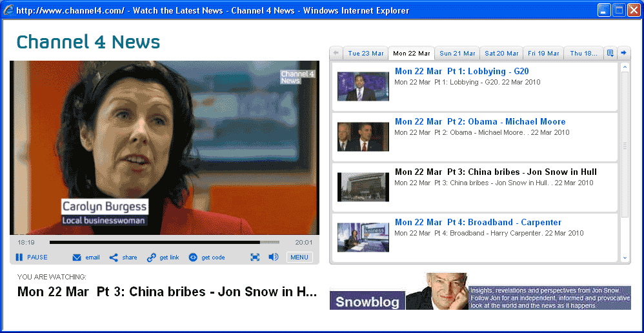Click the Broadband - Carpenter studio thumbnail
Image resolution: width=644 pixels, height=333 pixels.
click(363, 237)
